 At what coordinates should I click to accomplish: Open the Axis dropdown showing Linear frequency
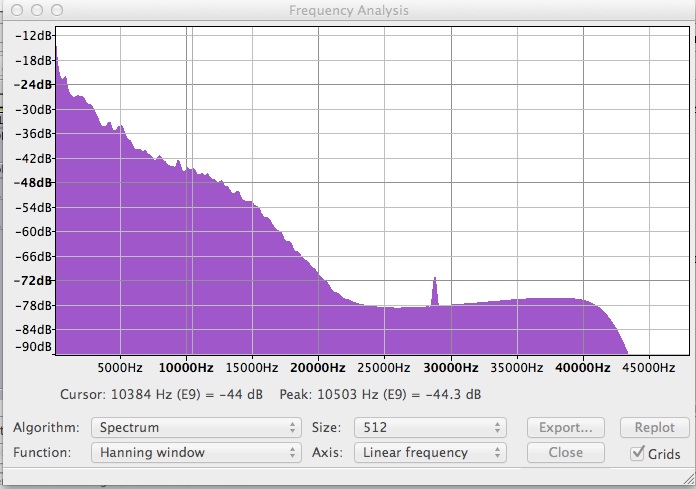(x=430, y=453)
